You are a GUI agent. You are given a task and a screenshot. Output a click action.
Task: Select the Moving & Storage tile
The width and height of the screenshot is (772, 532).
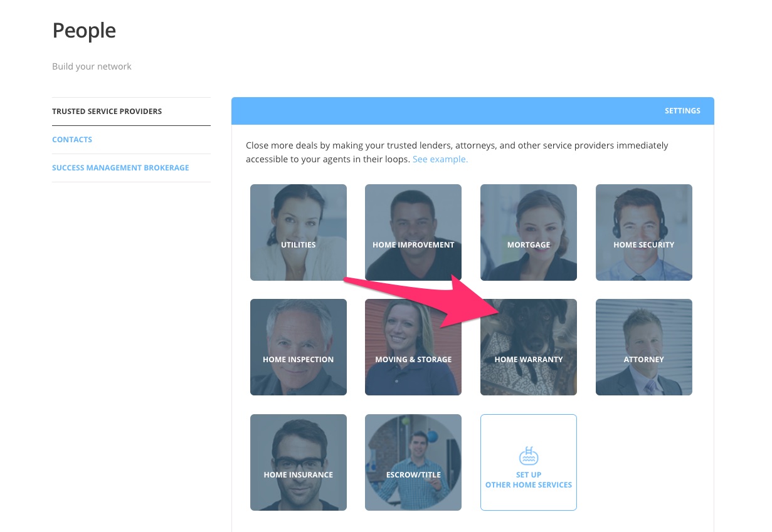click(x=413, y=347)
